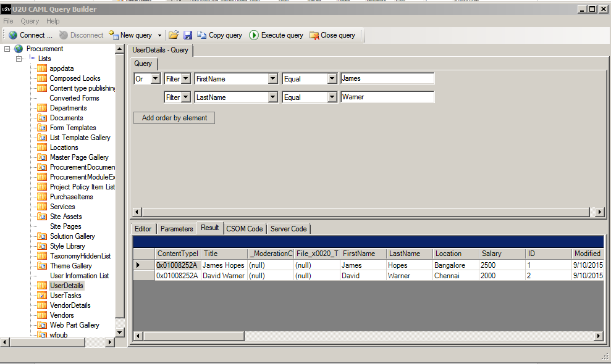The height and width of the screenshot is (364, 611).
Task: Click Close query in toolbar
Action: click(332, 35)
